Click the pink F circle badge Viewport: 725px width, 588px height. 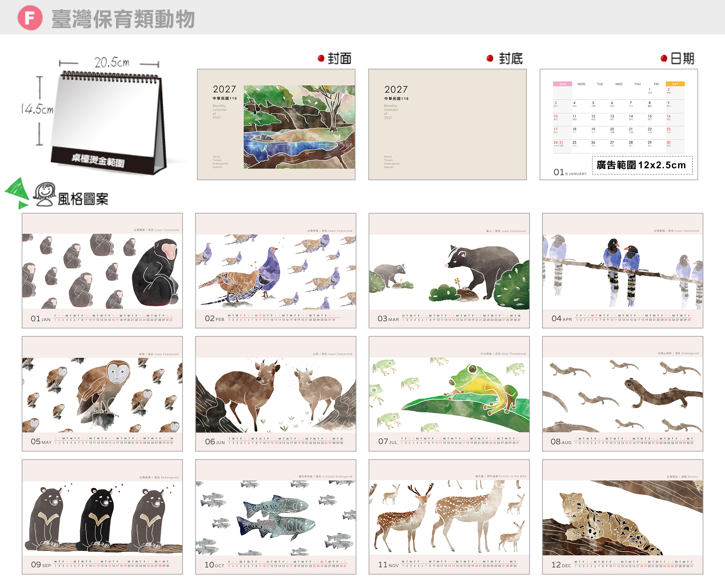tap(30, 17)
